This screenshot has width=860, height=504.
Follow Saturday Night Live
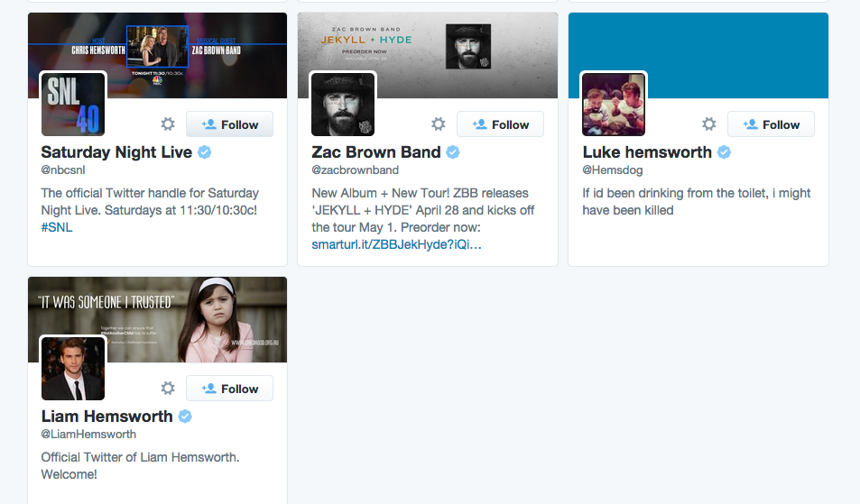(229, 124)
